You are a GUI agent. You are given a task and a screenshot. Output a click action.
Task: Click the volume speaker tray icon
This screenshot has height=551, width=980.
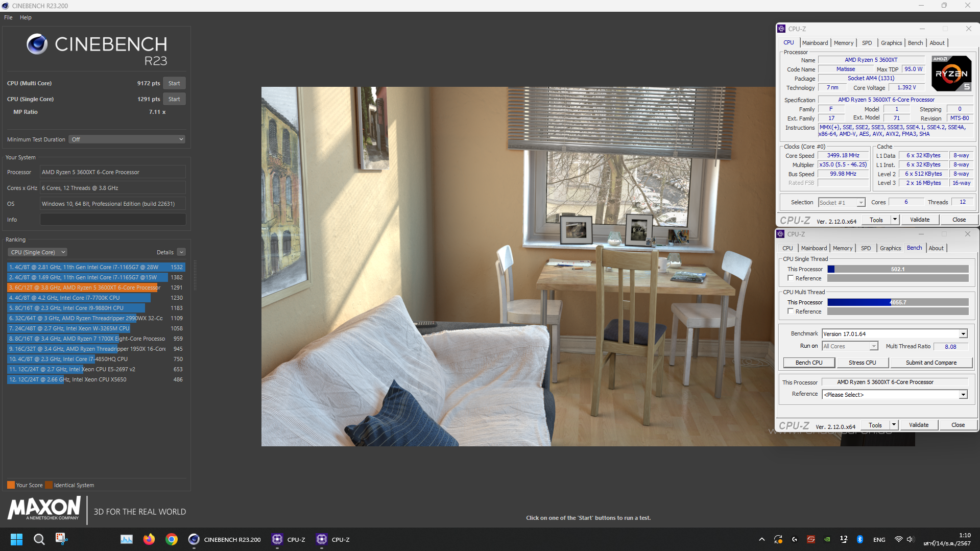pos(910,539)
